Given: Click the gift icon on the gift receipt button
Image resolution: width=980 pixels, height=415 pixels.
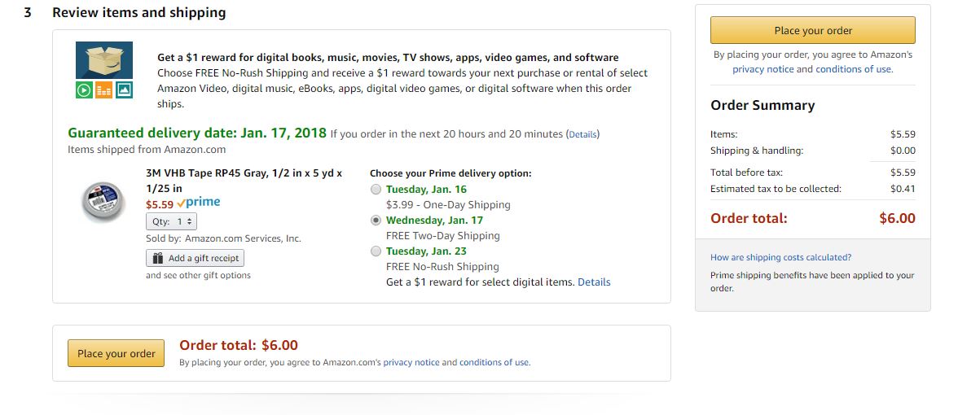Looking at the screenshot, I should 157,258.
